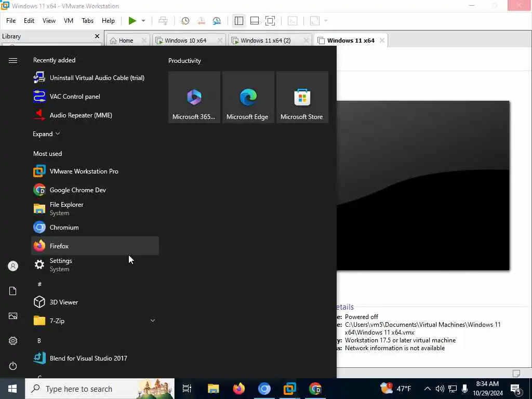Launch VAC Control panel
Viewport: 532px width, 399px height.
pyautogui.click(x=95, y=96)
